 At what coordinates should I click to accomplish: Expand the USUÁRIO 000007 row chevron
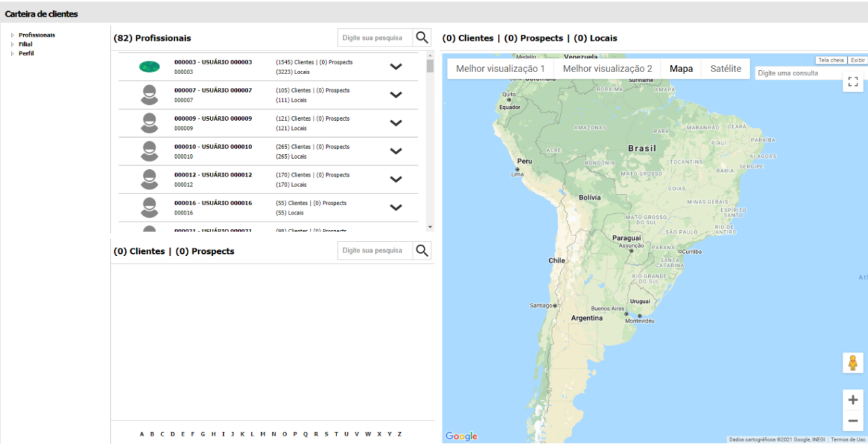[x=396, y=94]
